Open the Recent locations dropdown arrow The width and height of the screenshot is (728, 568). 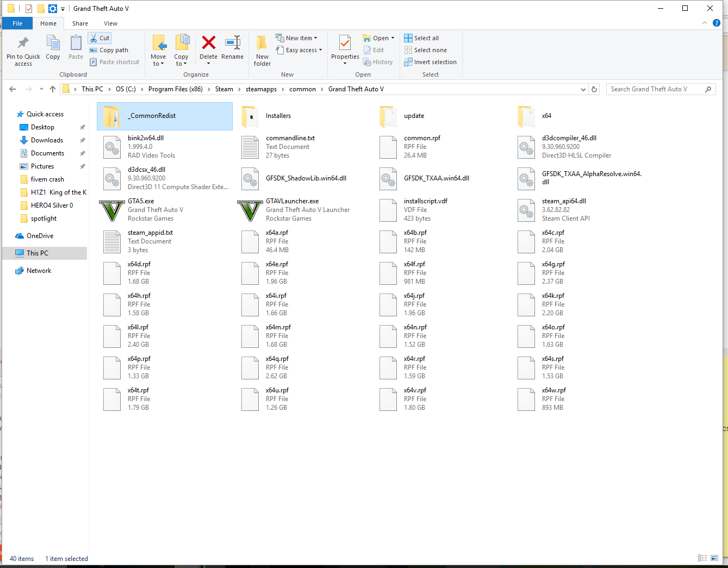[41, 89]
